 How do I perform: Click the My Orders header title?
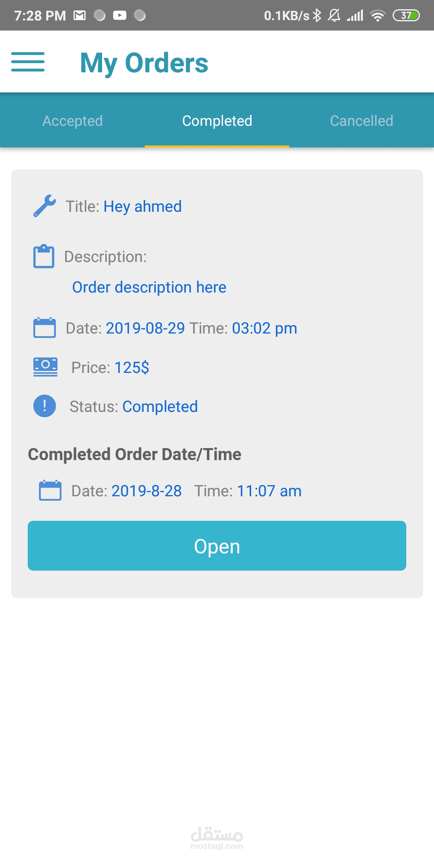[x=144, y=63]
